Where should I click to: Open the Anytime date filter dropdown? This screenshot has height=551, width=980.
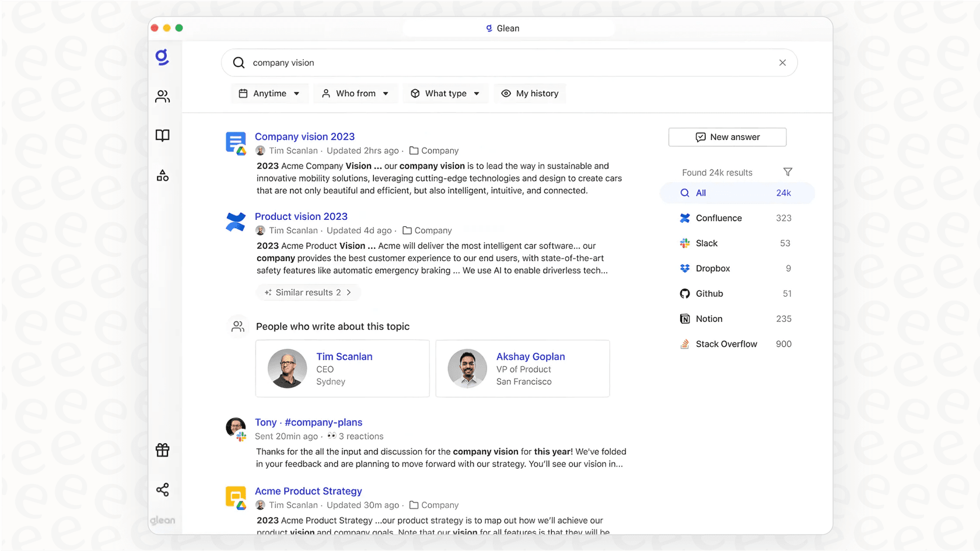[269, 93]
